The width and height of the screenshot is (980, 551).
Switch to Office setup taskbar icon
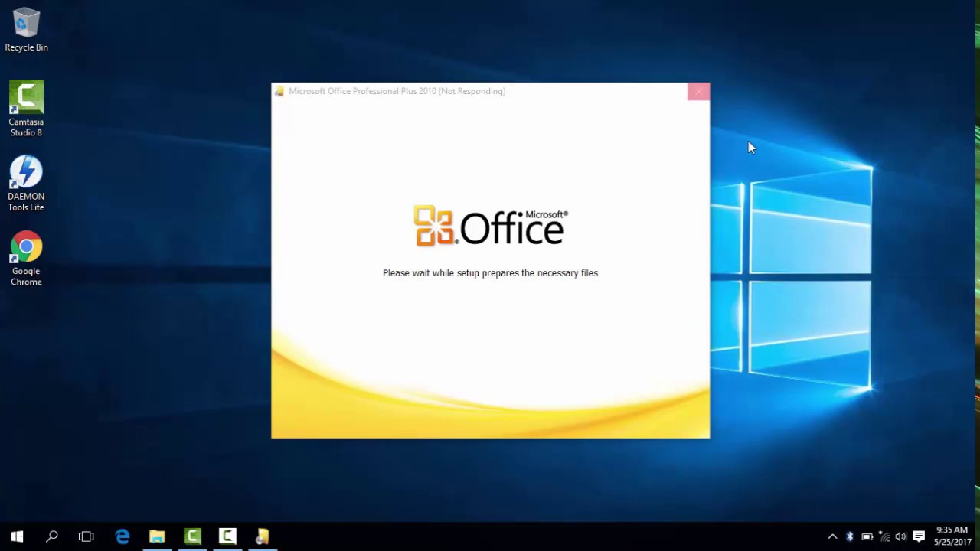point(263,536)
